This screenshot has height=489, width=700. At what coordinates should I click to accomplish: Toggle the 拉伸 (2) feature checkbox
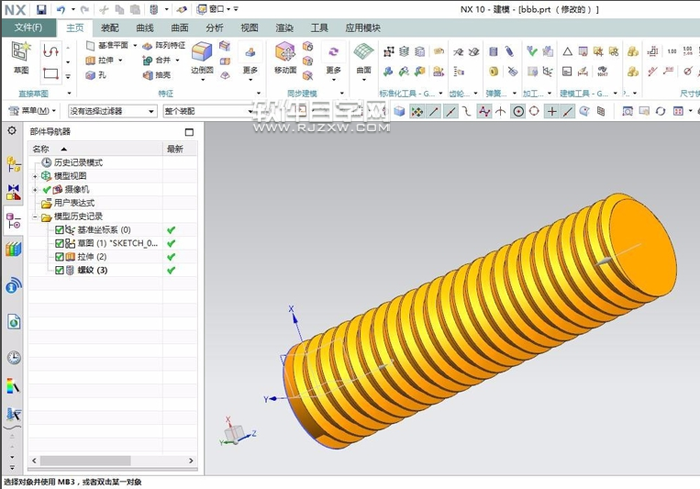(60, 256)
